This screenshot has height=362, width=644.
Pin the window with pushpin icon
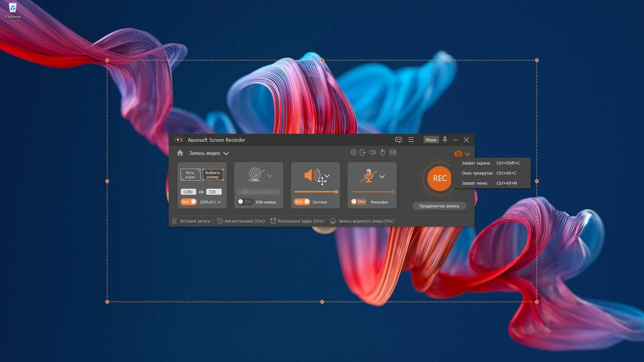[x=445, y=140]
